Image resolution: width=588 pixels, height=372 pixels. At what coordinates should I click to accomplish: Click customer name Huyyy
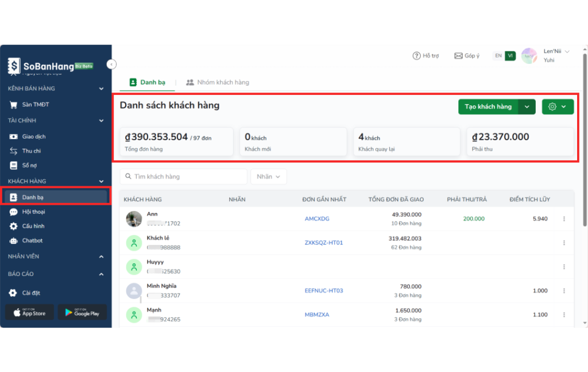[155, 262]
